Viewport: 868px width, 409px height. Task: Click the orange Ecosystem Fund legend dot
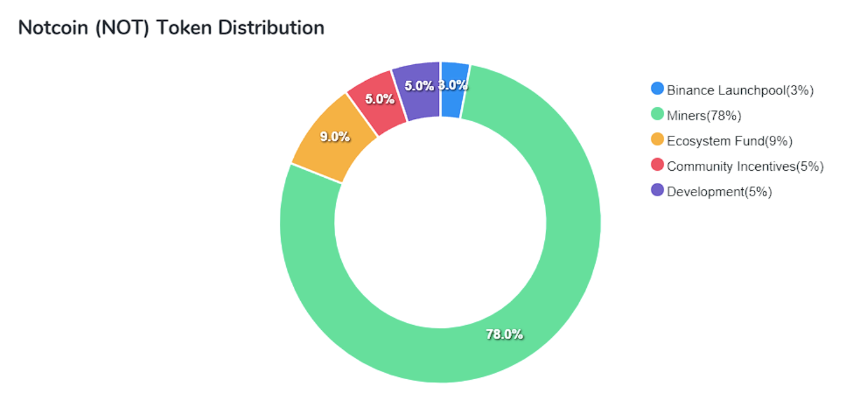(657, 140)
